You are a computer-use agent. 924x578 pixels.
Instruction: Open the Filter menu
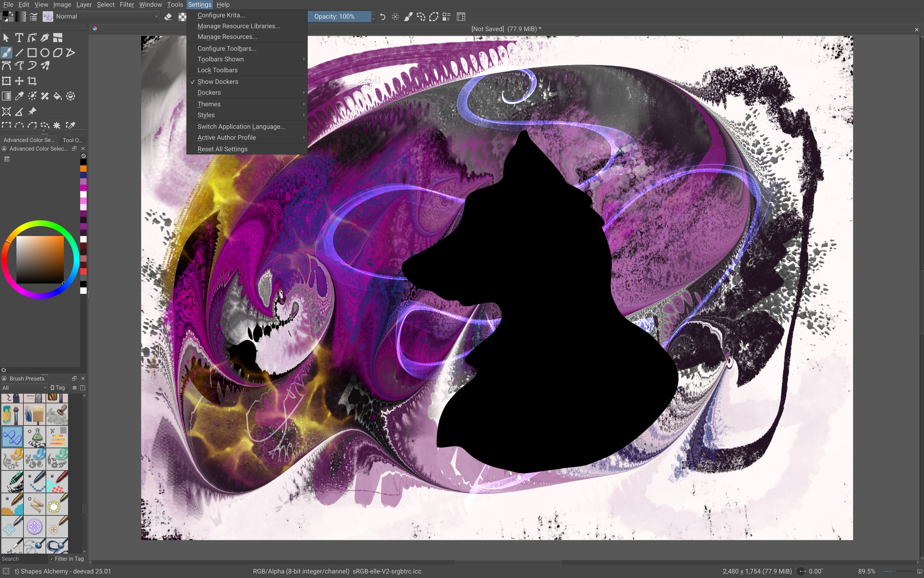coord(127,4)
